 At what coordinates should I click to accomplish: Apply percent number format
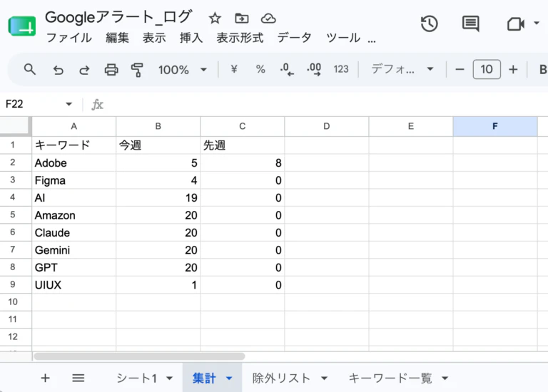(x=260, y=69)
